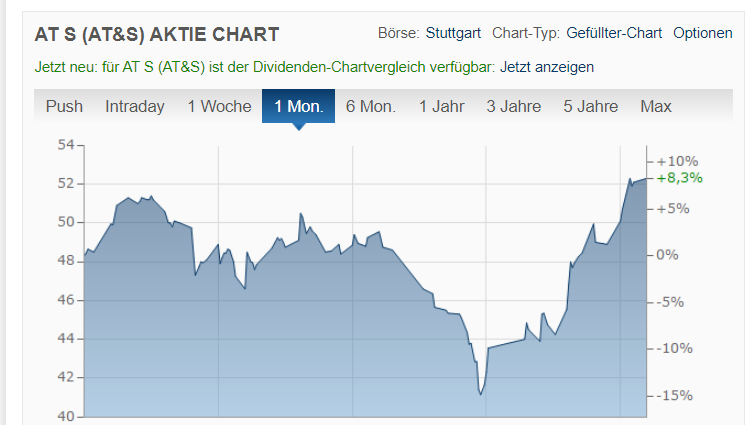Expand the Optionen menu
The width and height of the screenshot is (747, 425).
pyautogui.click(x=702, y=33)
